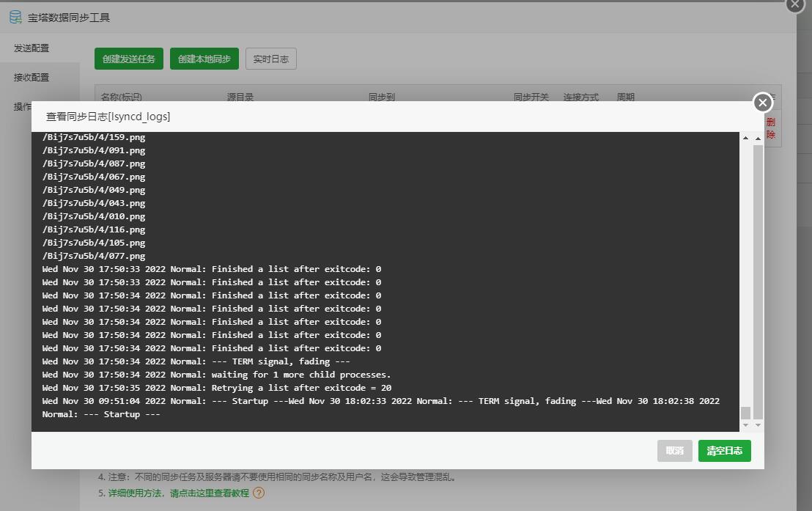
Task: Click the 宝塔数据同步工具 database icon
Action: click(x=15, y=17)
